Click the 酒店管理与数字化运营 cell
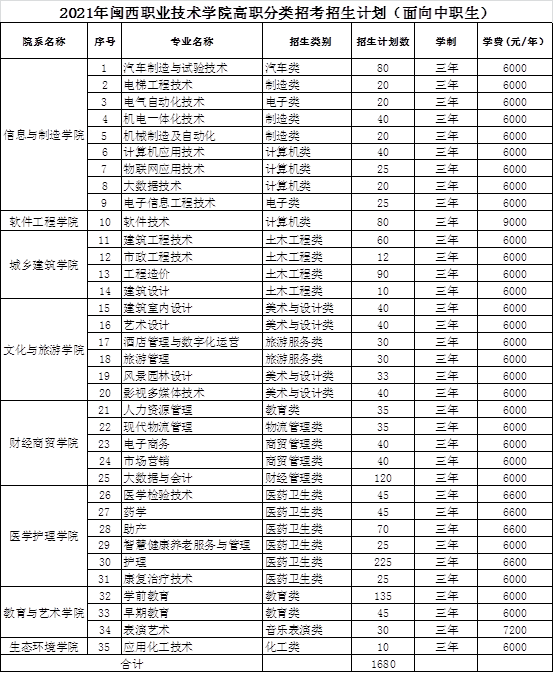The width and height of the screenshot is (554, 673). 192,342
